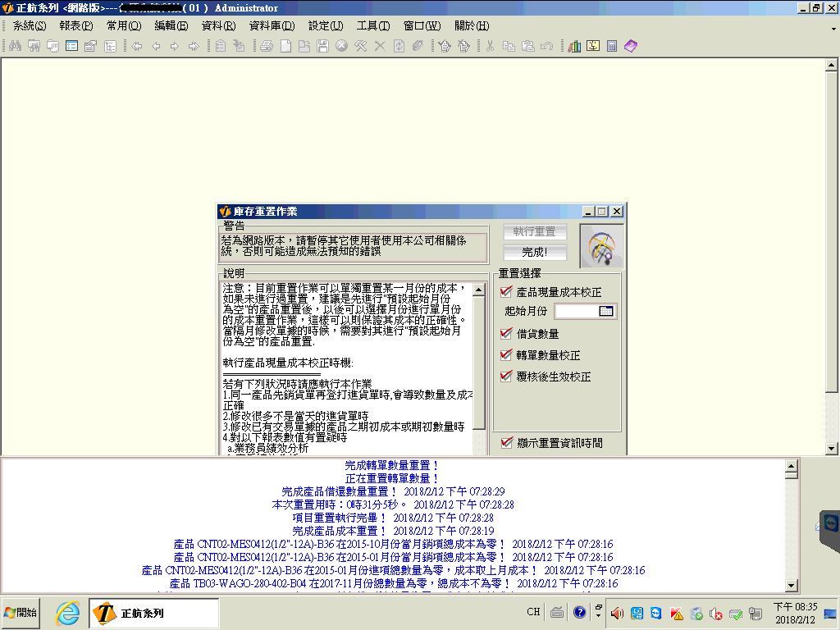Click the scissors cut icon

pyautogui.click(x=490, y=46)
